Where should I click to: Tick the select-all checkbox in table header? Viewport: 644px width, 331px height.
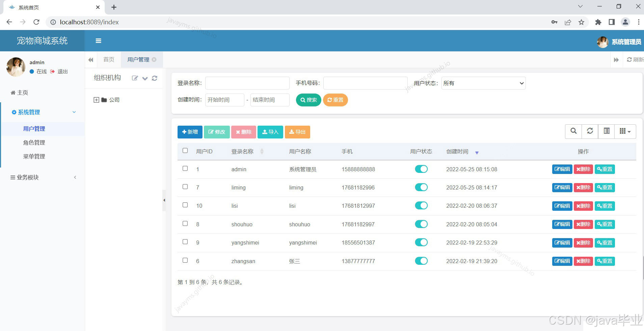pyautogui.click(x=185, y=151)
